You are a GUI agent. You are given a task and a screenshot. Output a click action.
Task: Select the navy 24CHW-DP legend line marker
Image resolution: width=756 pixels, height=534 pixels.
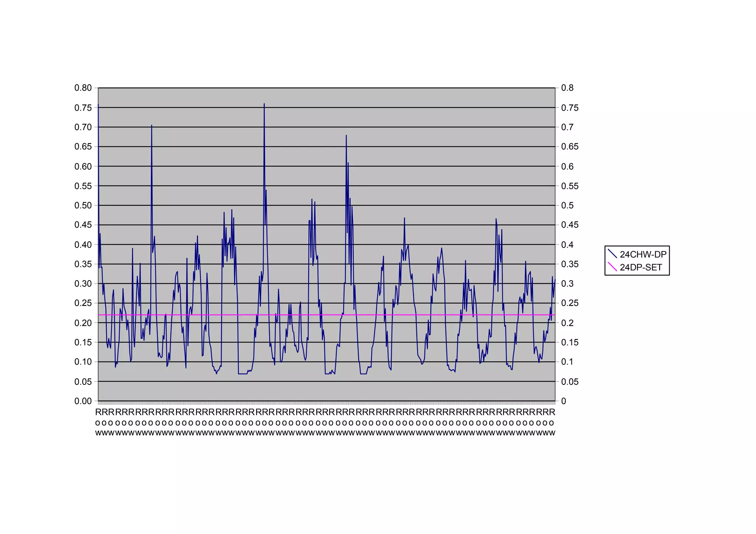point(612,254)
